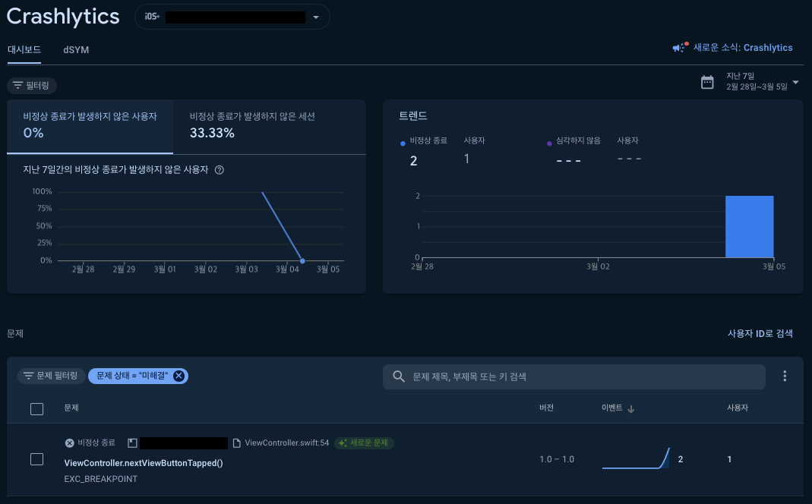This screenshot has height=504, width=812.
Task: Click the calendar date range icon
Action: (707, 82)
